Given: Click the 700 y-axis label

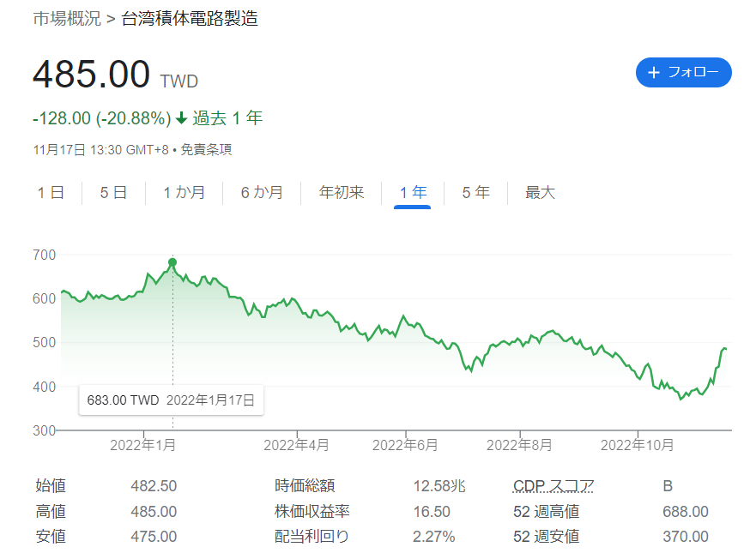Looking at the screenshot, I should click(x=45, y=255).
